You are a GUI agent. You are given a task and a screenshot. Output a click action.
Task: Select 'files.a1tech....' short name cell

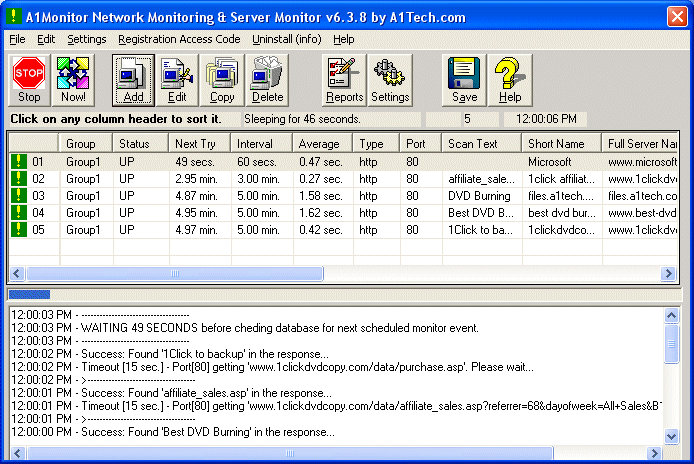(561, 196)
